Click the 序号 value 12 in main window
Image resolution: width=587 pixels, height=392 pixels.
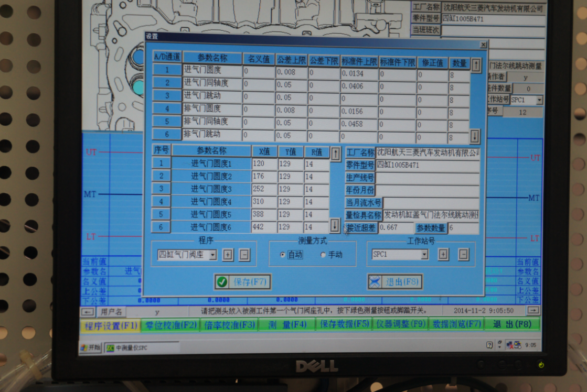(x=522, y=112)
